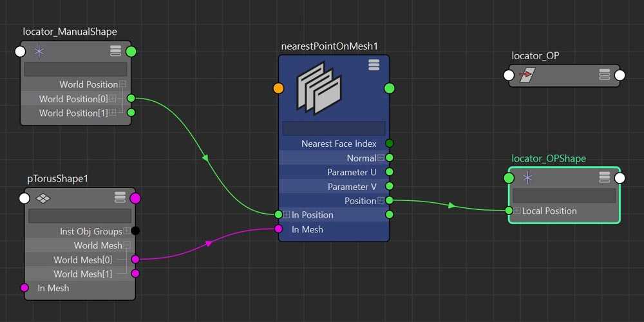The width and height of the screenshot is (644, 322).
Task: Collapse the World Mesh attribute
Action: pyautogui.click(x=127, y=245)
